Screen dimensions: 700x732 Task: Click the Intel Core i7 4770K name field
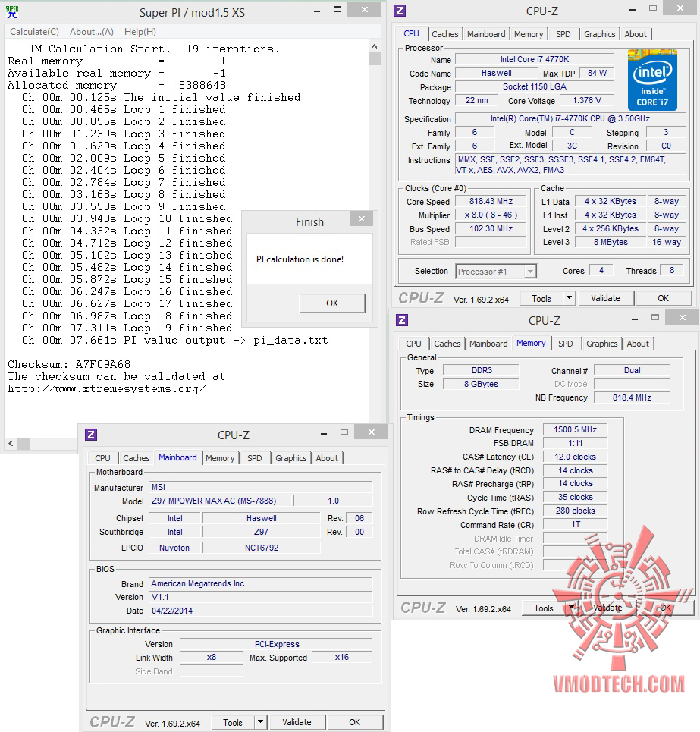pyautogui.click(x=535, y=59)
